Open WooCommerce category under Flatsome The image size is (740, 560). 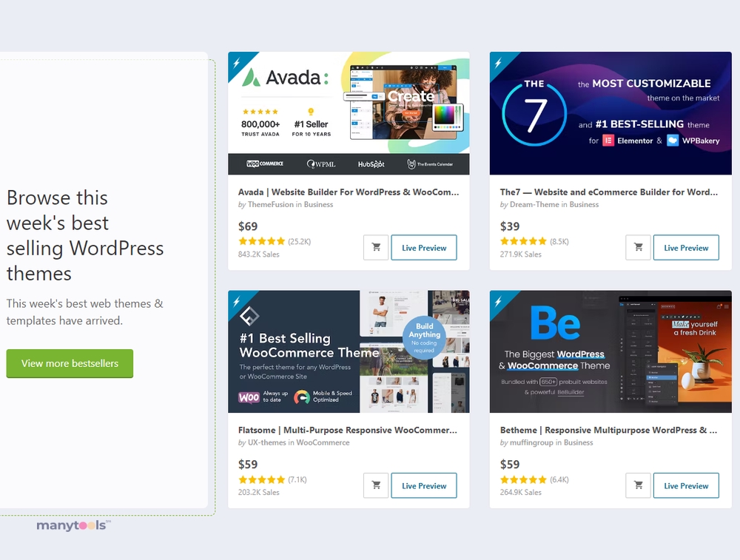[x=323, y=442]
